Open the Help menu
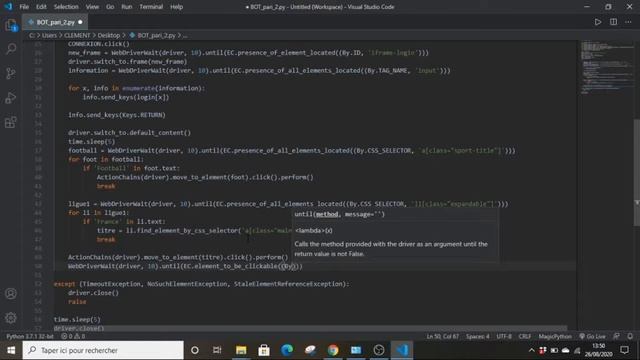The height and width of the screenshot is (360, 640). point(176,7)
